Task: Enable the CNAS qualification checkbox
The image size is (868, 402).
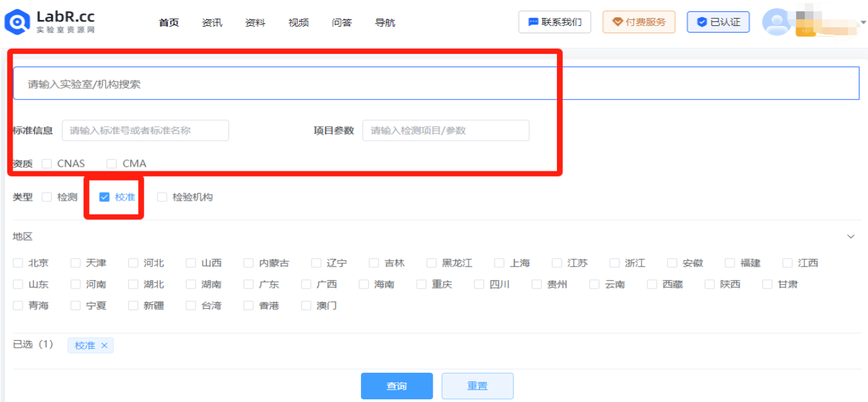Action: tap(47, 163)
